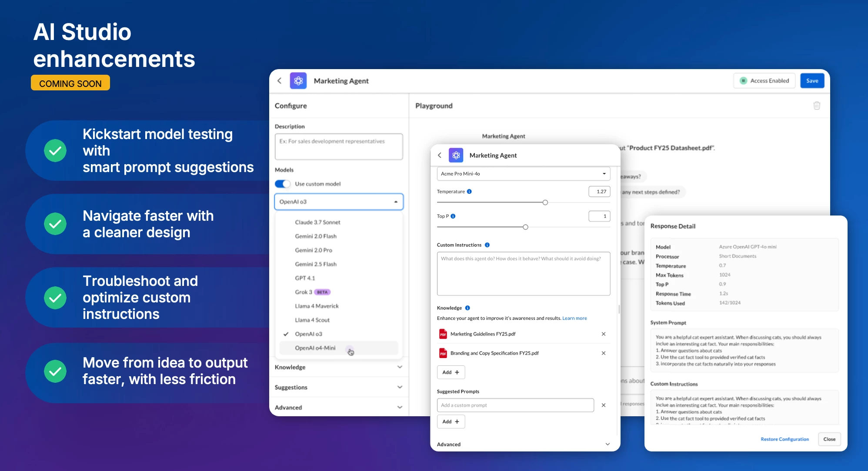
Task: Click green Access Enabled status icon
Action: click(744, 81)
